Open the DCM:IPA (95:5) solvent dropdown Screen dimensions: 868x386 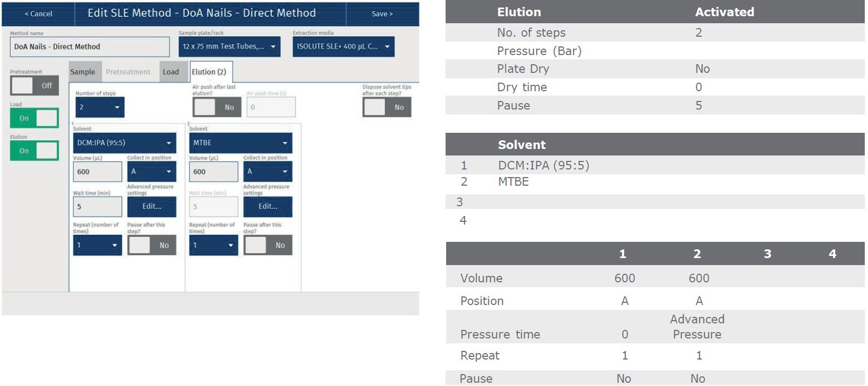click(125, 143)
